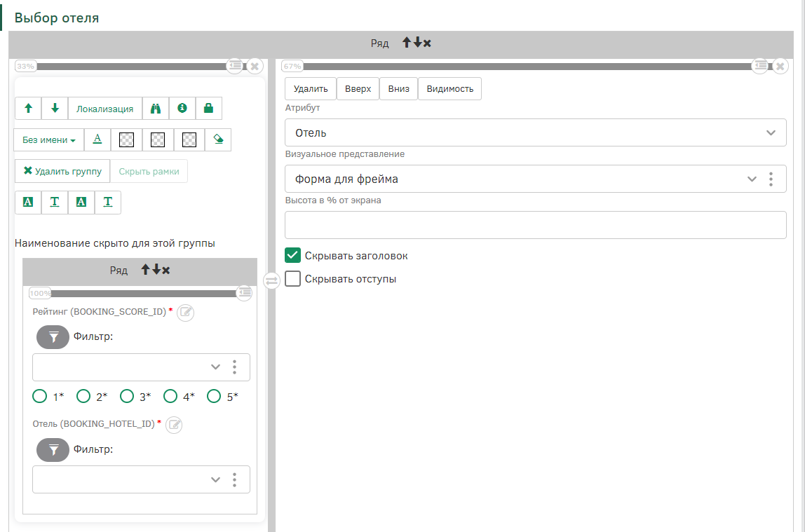Click first filled-A icon in text style row

(28, 202)
